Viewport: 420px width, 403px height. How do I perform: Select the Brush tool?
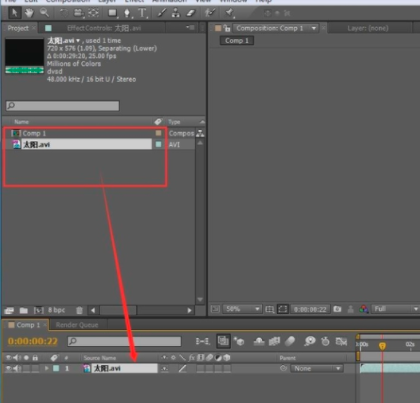tap(161, 13)
